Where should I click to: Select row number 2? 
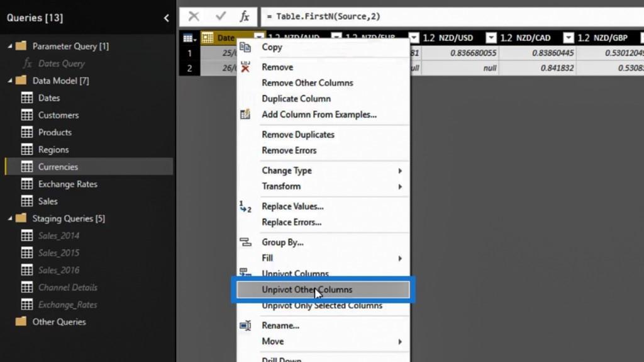click(190, 68)
